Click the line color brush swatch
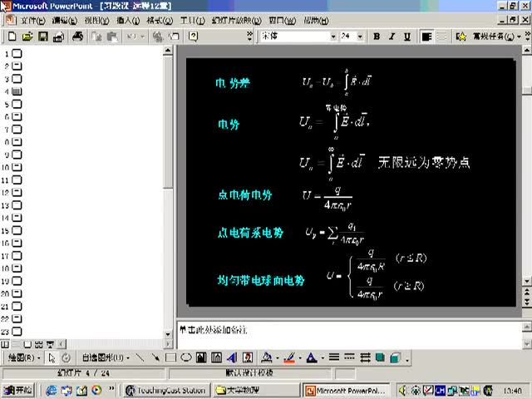 tap(289, 357)
